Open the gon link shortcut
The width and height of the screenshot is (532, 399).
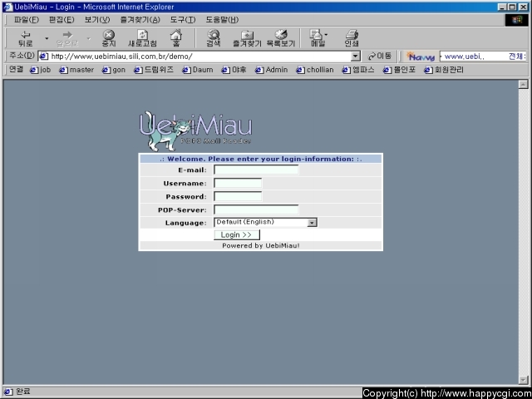coord(114,70)
